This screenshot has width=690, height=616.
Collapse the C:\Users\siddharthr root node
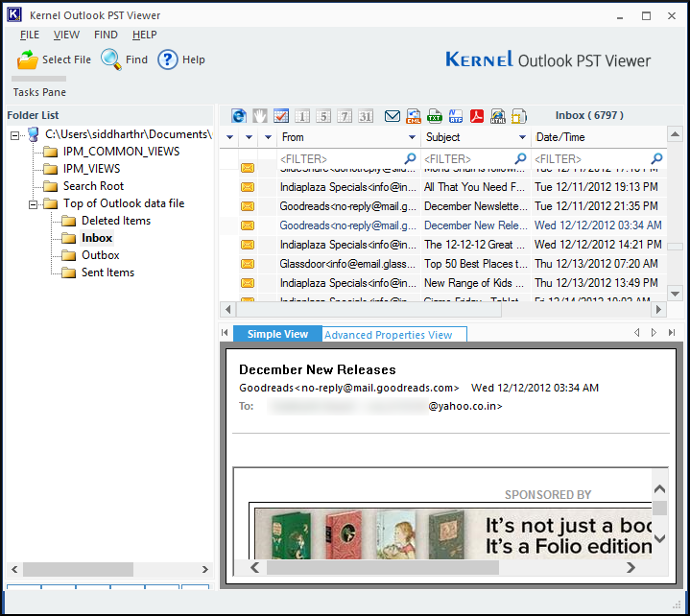(15, 135)
